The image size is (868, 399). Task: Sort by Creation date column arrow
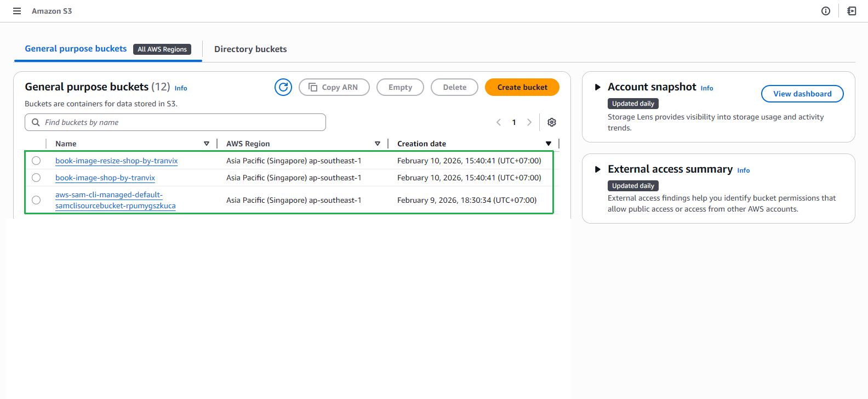click(549, 144)
